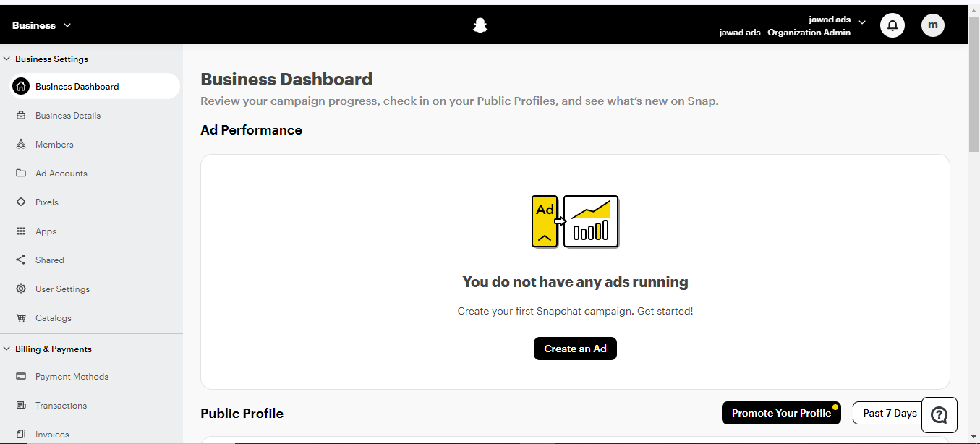Click the Shared share icon
This screenshot has height=444, width=980.
coord(21,260)
